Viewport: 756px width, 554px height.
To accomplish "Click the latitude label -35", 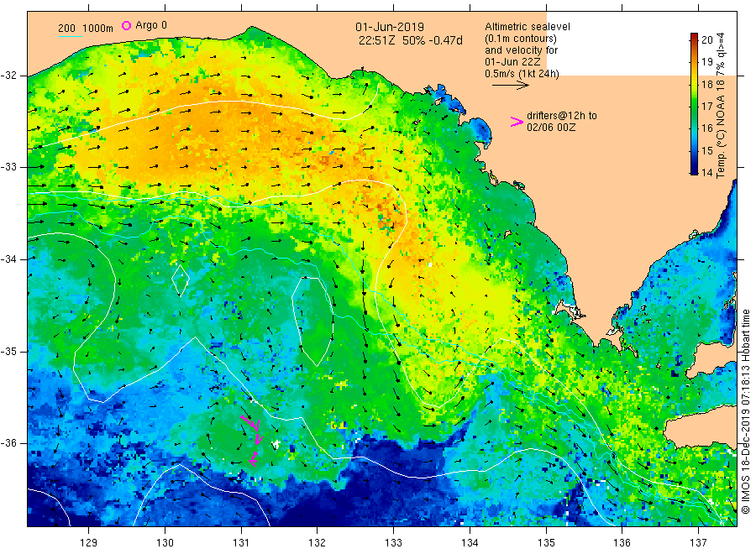I will 8,351.
